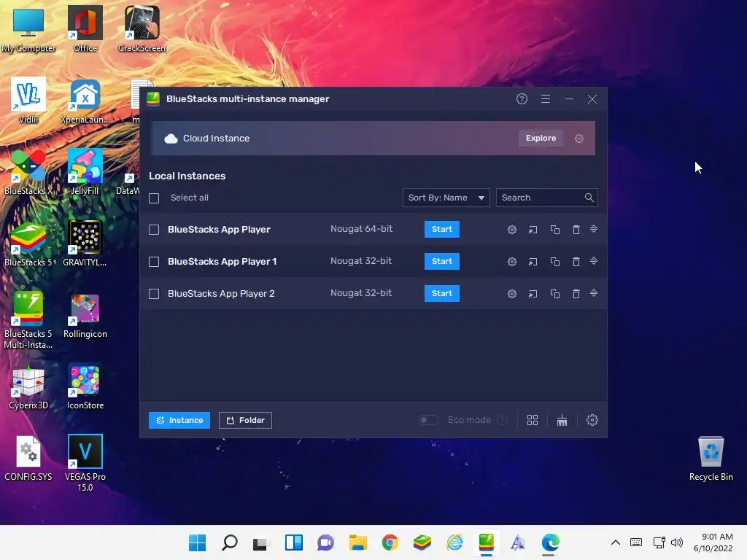This screenshot has height=560, width=747.
Task: Select the Recycle Bin desktop icon
Action: coord(711,458)
